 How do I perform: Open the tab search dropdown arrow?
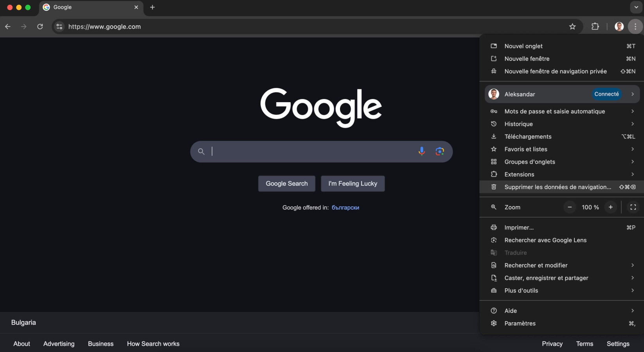pyautogui.click(x=636, y=7)
